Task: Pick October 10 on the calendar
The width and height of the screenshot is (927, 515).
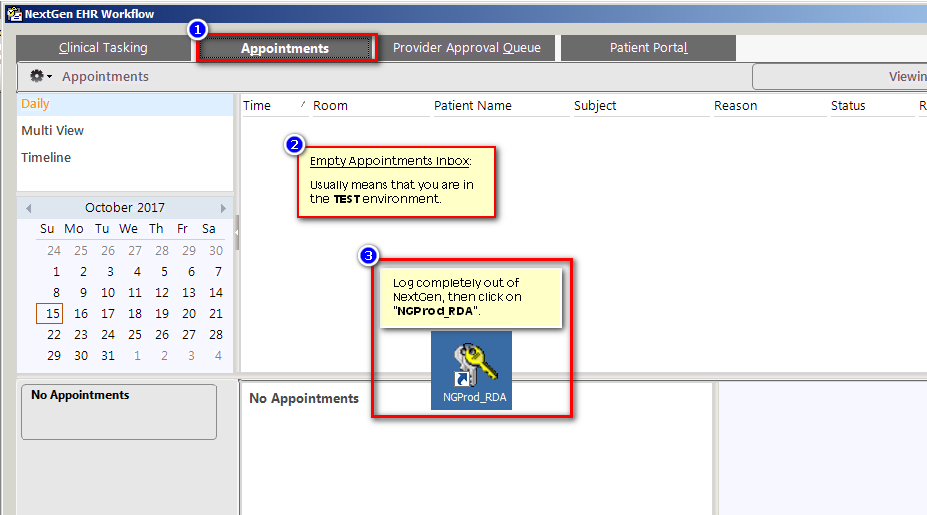Action: pos(108,293)
